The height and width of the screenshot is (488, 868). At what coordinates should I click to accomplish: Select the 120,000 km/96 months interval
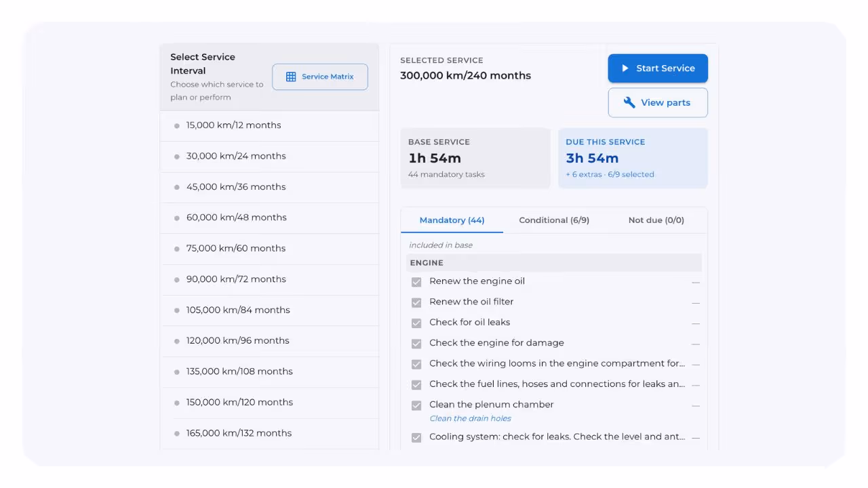(x=269, y=341)
